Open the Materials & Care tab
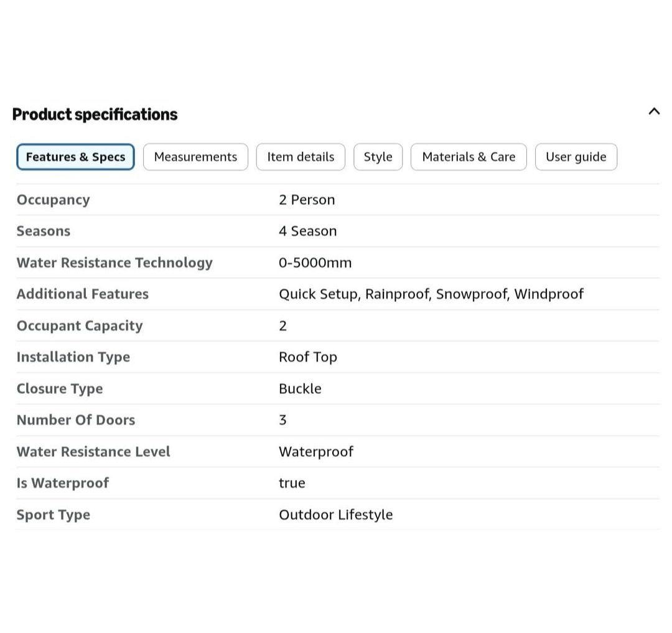The height and width of the screenshot is (633, 672). point(469,157)
